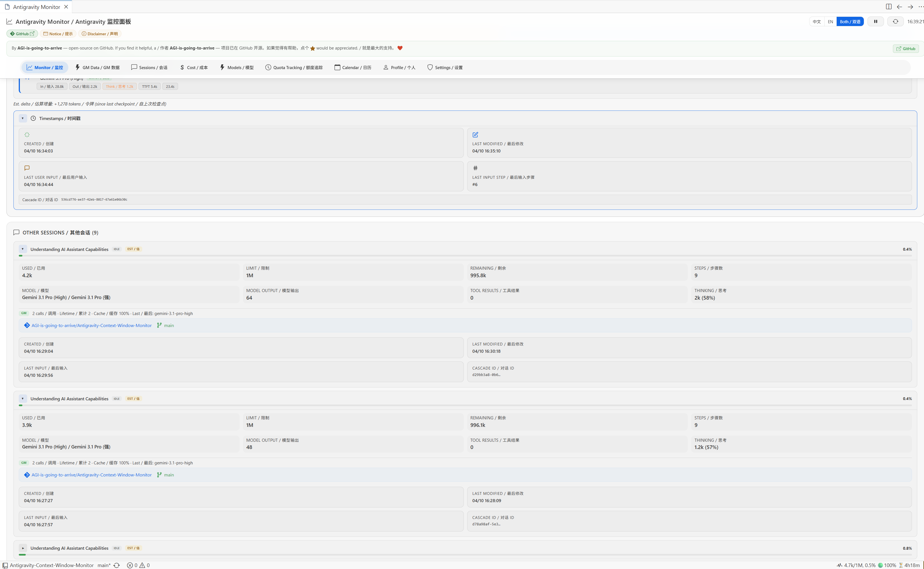Open Disclaimer / 声明 badge
The width and height of the screenshot is (924, 569).
pos(100,34)
